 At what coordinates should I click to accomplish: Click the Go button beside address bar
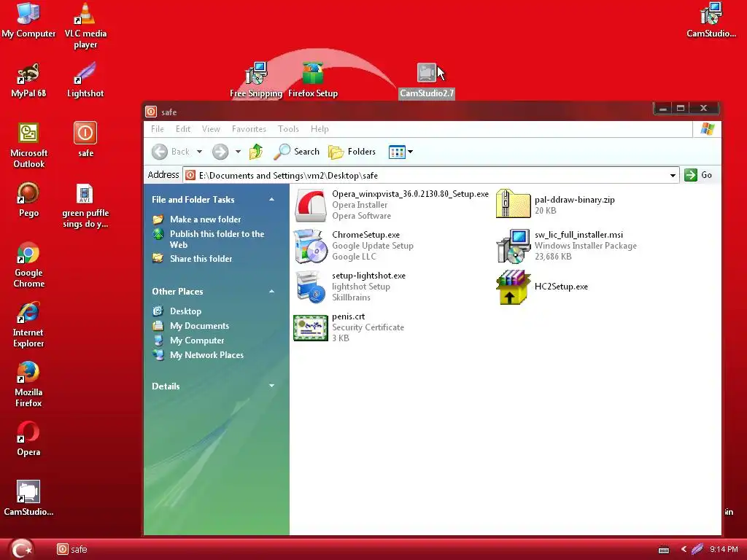point(698,175)
